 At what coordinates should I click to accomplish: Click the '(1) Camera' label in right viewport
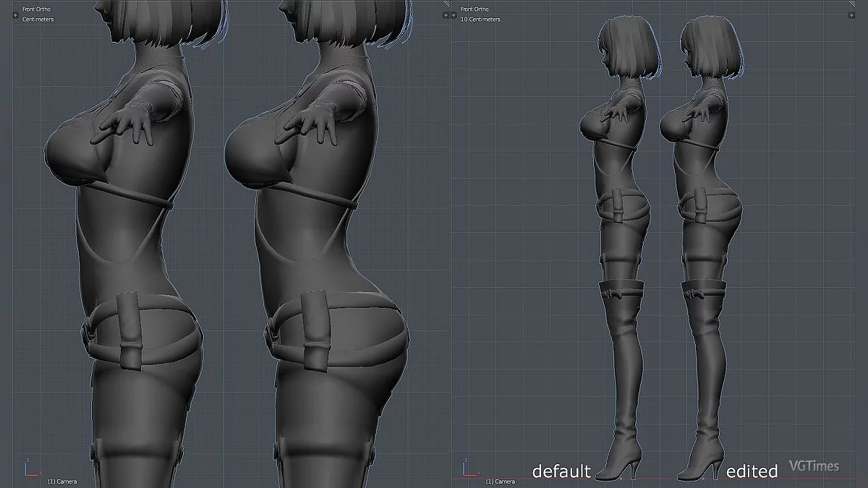tap(501, 481)
